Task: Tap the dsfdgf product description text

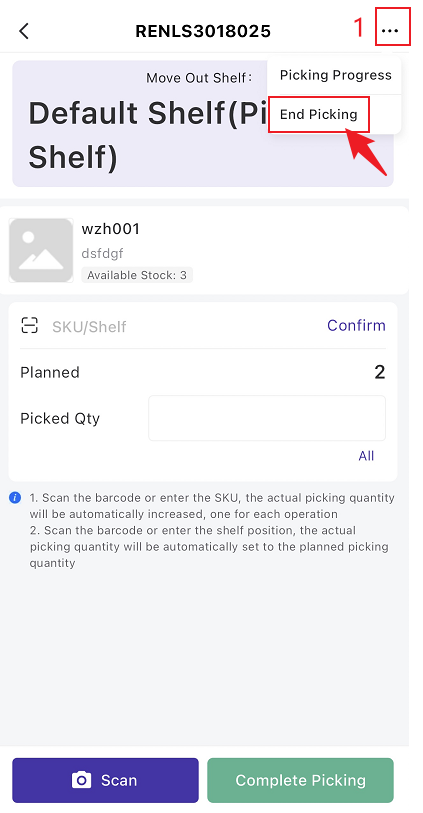Action: (x=102, y=254)
